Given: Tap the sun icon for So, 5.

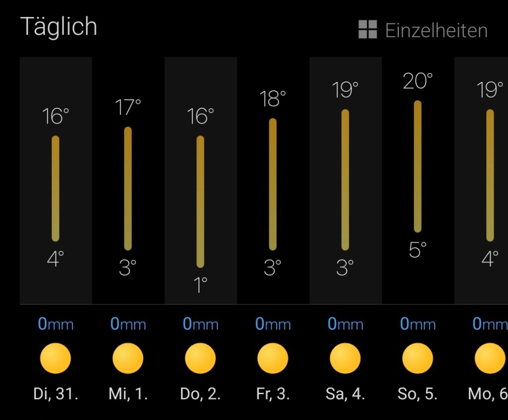Looking at the screenshot, I should tap(418, 358).
